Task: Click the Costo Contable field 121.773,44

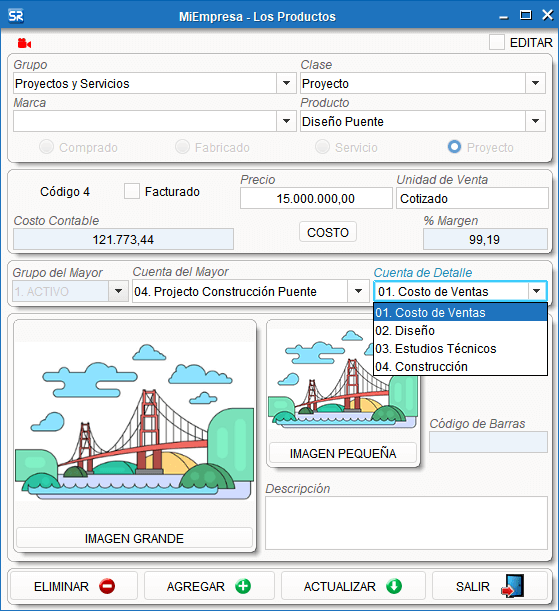Action: click(x=123, y=239)
